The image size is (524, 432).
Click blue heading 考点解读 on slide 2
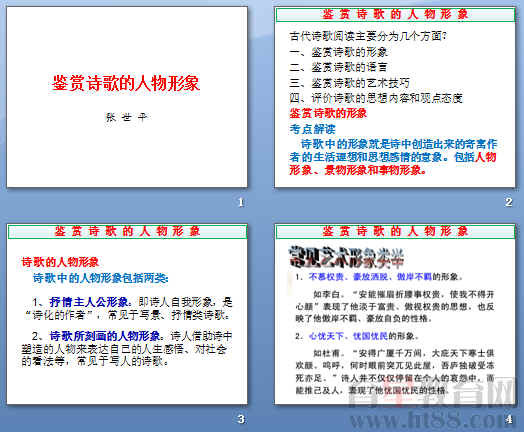tap(312, 129)
